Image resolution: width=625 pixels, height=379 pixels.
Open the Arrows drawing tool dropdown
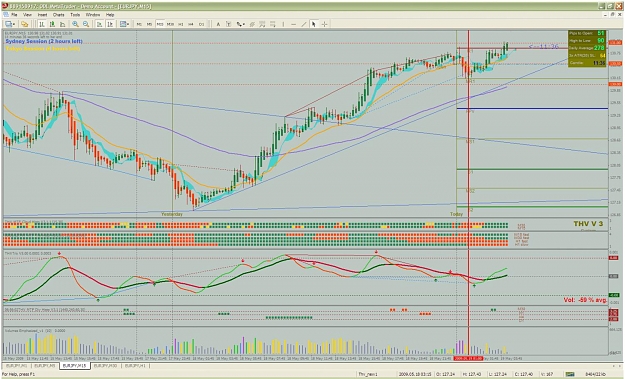(240, 24)
